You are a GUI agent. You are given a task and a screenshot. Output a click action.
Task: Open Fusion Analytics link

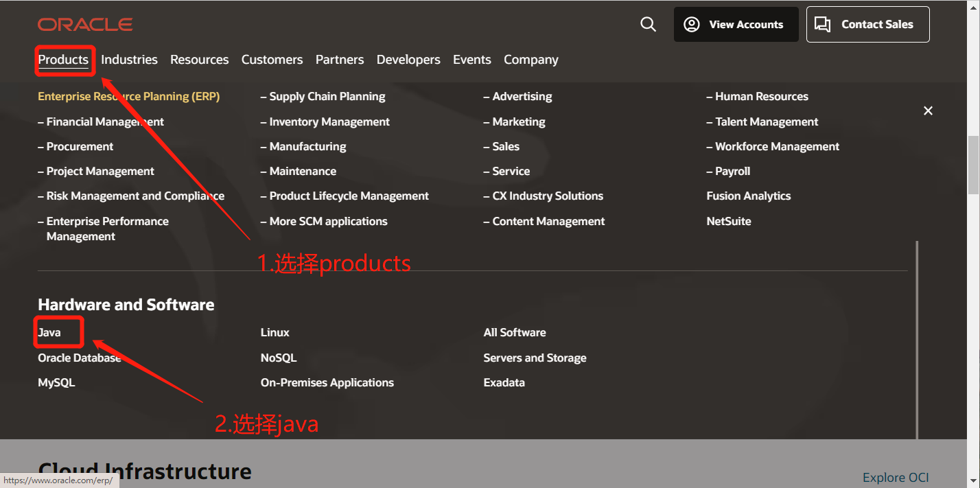tap(749, 196)
